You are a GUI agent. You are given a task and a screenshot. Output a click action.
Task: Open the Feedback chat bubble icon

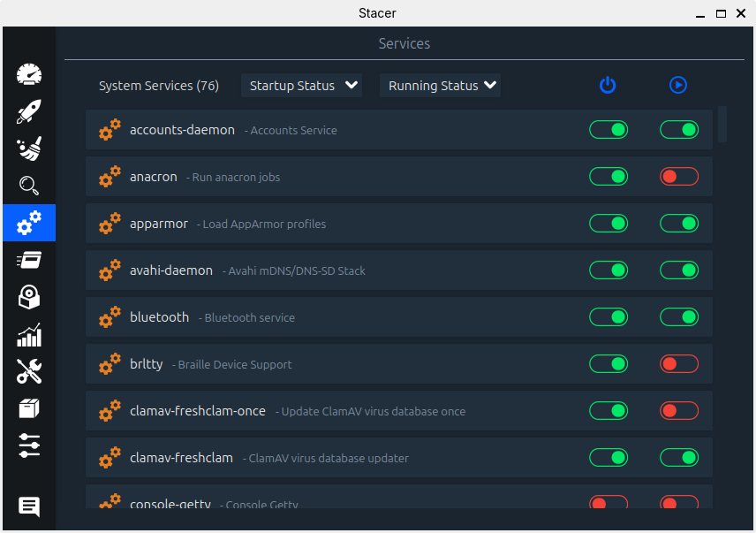(29, 506)
